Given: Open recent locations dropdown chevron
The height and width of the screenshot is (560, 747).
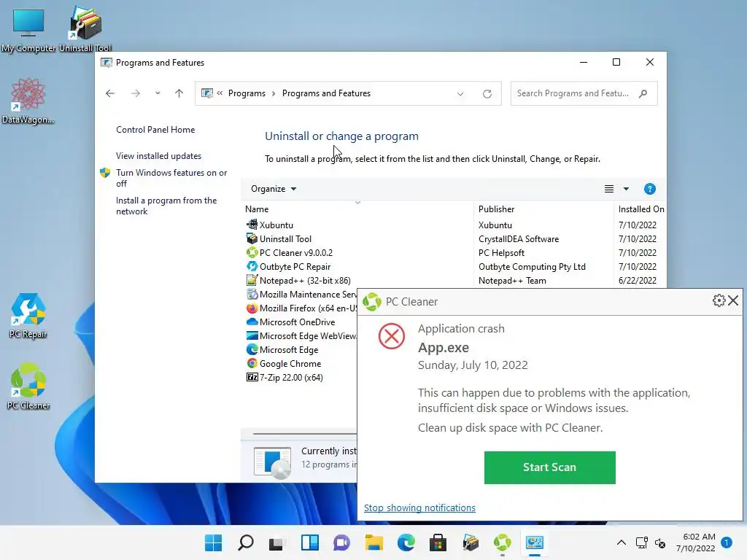Looking at the screenshot, I should coord(158,93).
